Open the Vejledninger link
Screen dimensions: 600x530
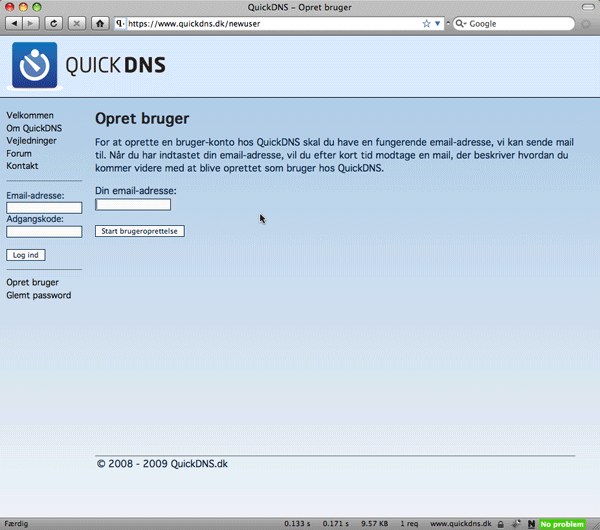pyautogui.click(x=31, y=141)
